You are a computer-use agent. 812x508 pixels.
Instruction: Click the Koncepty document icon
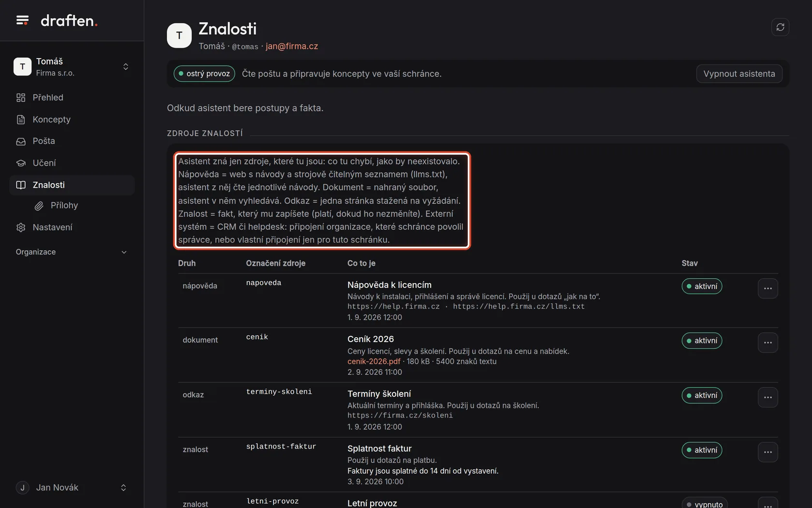tap(21, 120)
